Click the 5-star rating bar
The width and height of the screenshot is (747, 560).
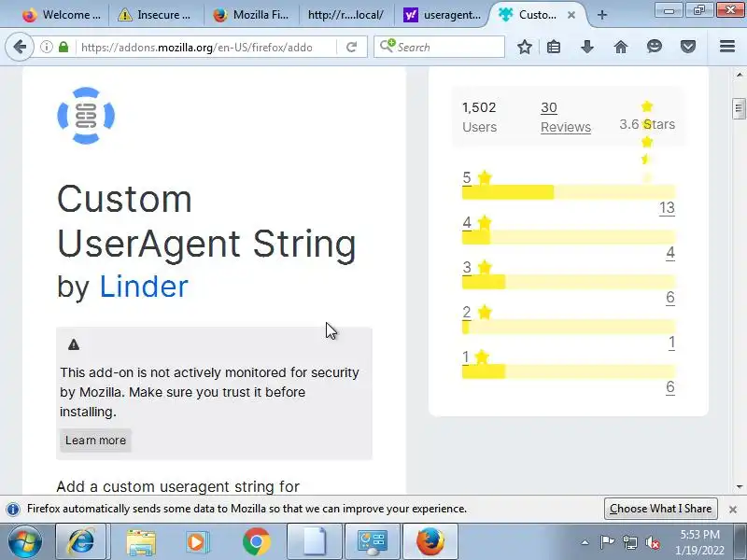pyautogui.click(x=569, y=192)
